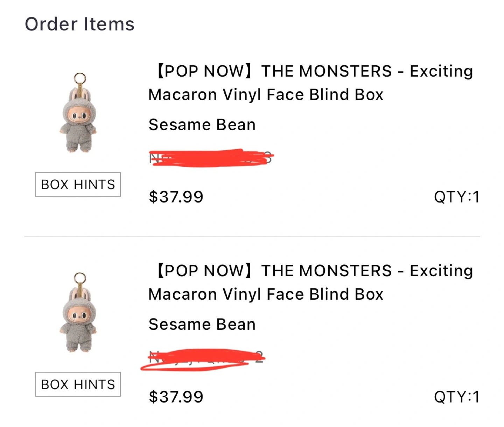The width and height of the screenshot is (504, 427).
Task: Open BOX HINTS for the second item
Action: point(78,384)
